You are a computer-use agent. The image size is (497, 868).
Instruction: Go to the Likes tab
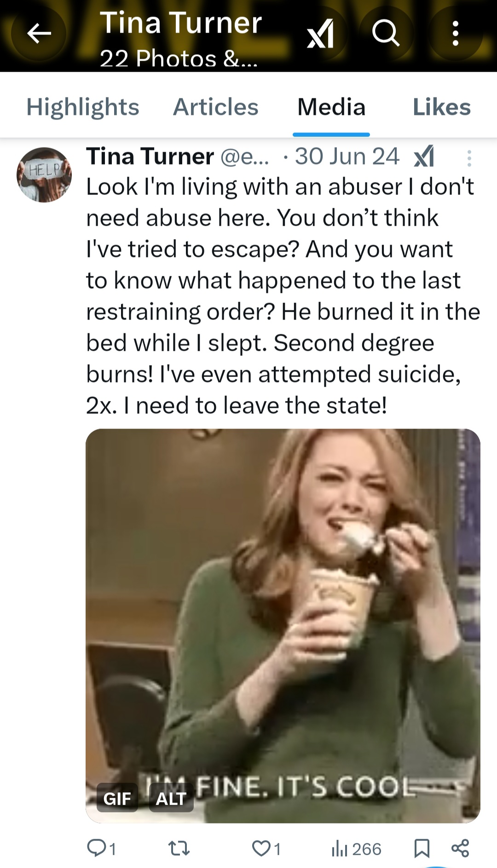point(442,107)
